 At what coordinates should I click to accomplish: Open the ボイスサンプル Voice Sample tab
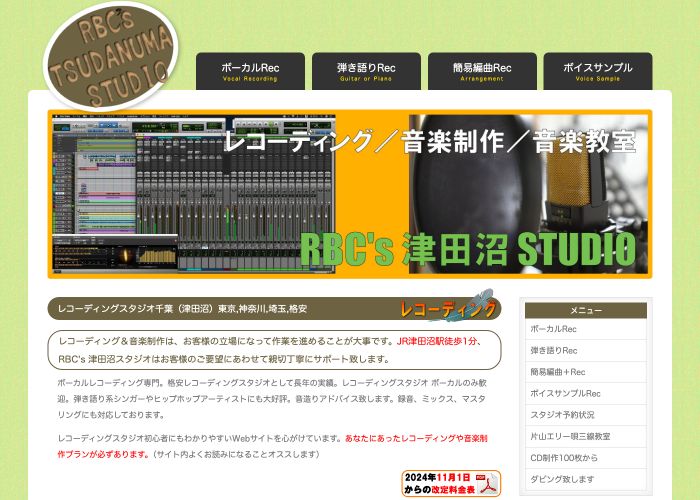point(598,71)
